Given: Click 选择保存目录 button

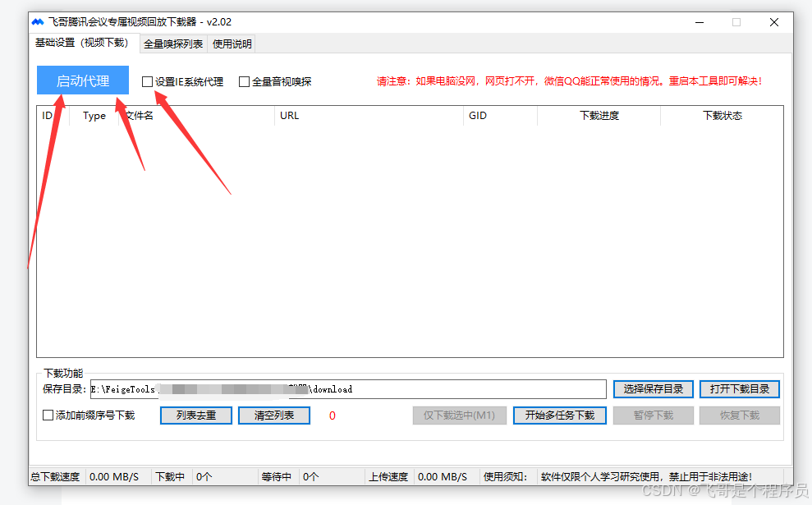Looking at the screenshot, I should 653,389.
